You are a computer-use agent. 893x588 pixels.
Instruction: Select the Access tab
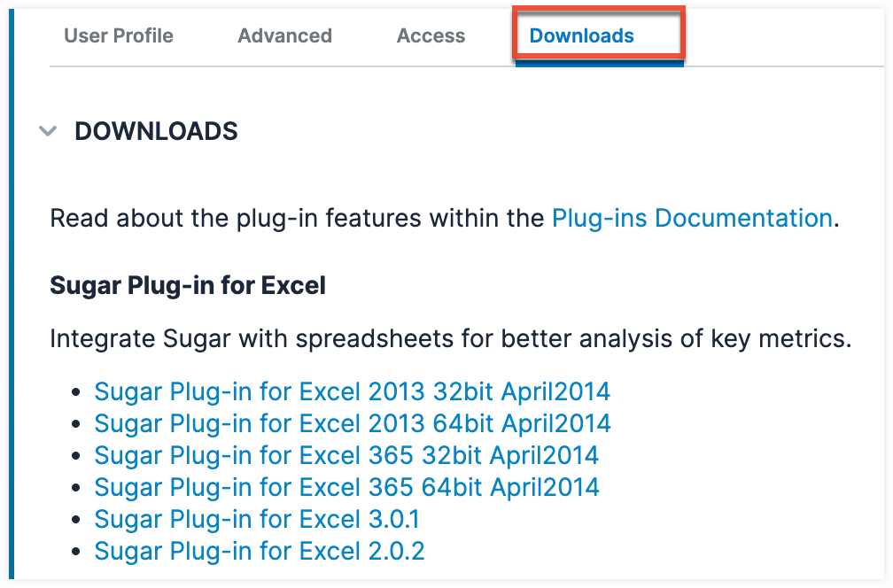tap(431, 35)
